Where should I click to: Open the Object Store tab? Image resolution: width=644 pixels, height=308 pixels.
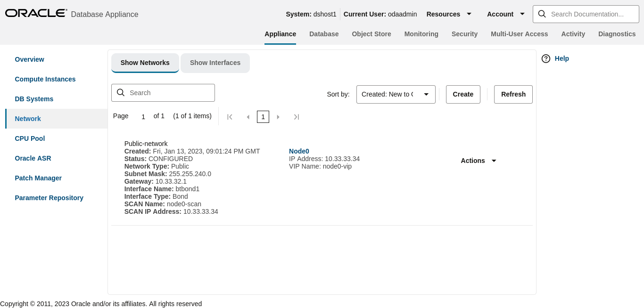(x=372, y=34)
